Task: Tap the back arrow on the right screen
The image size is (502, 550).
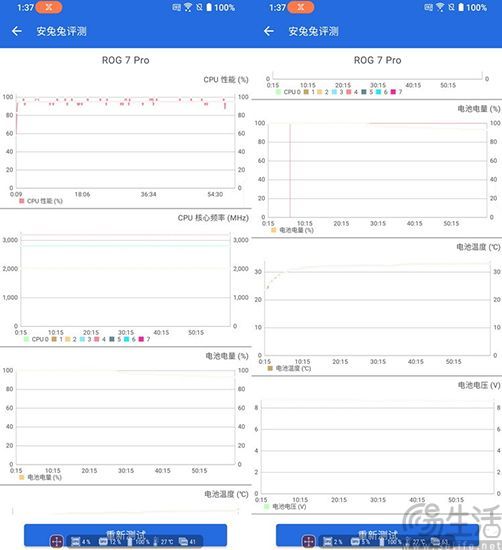Action: pyautogui.click(x=269, y=31)
